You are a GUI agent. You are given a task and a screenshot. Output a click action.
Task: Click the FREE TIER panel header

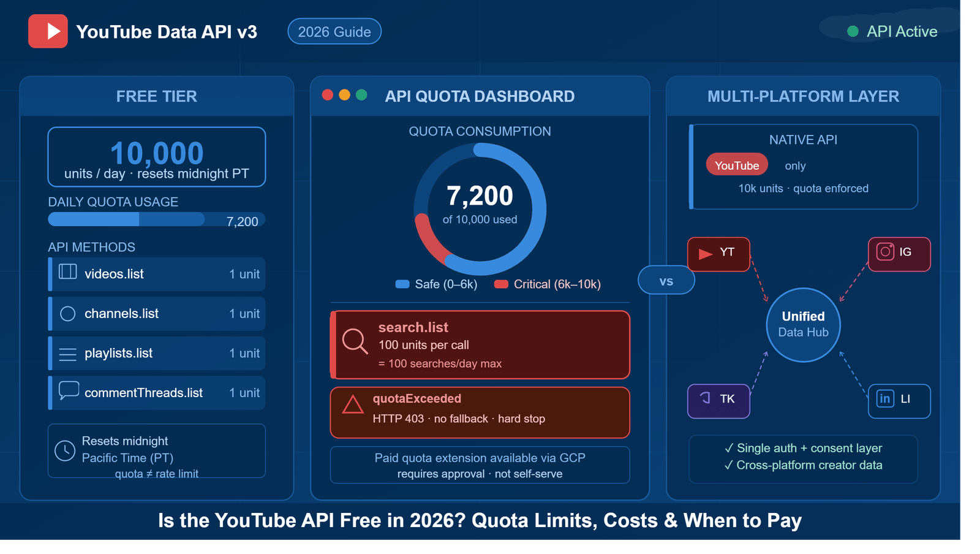[157, 96]
